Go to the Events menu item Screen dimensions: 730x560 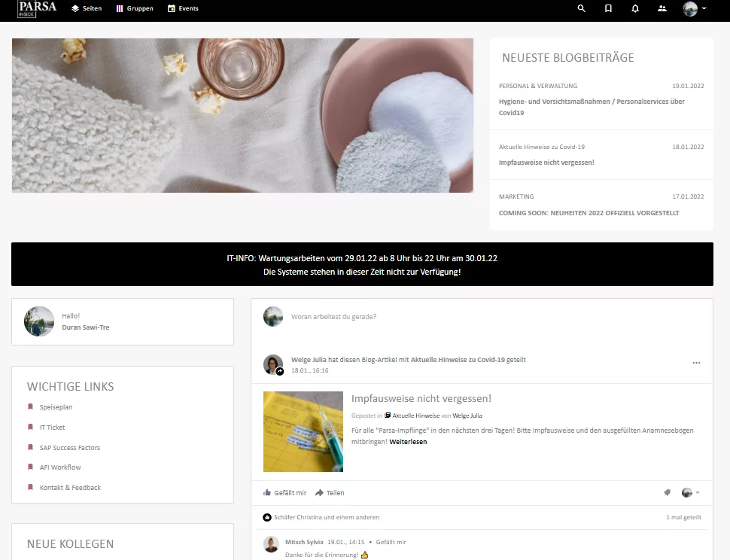(183, 9)
